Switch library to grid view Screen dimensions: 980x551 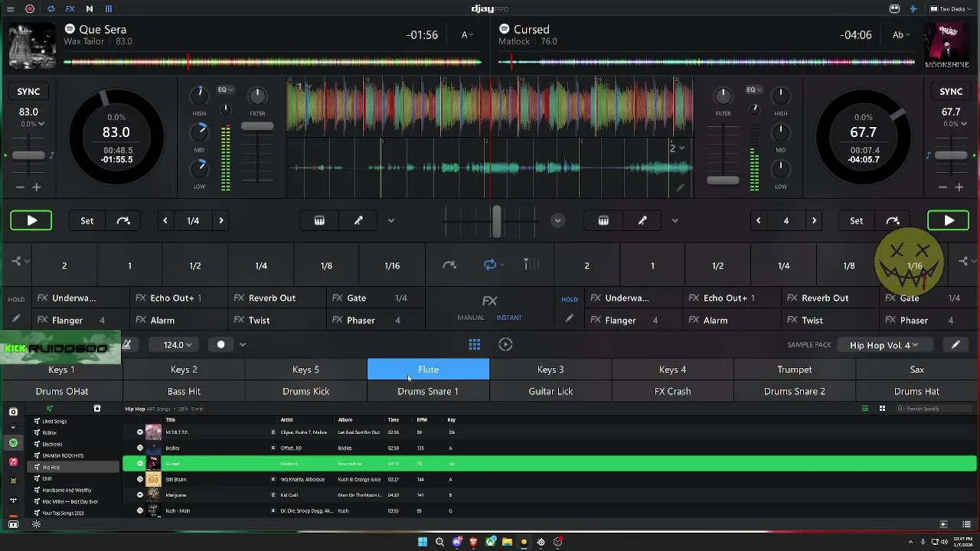point(882,409)
